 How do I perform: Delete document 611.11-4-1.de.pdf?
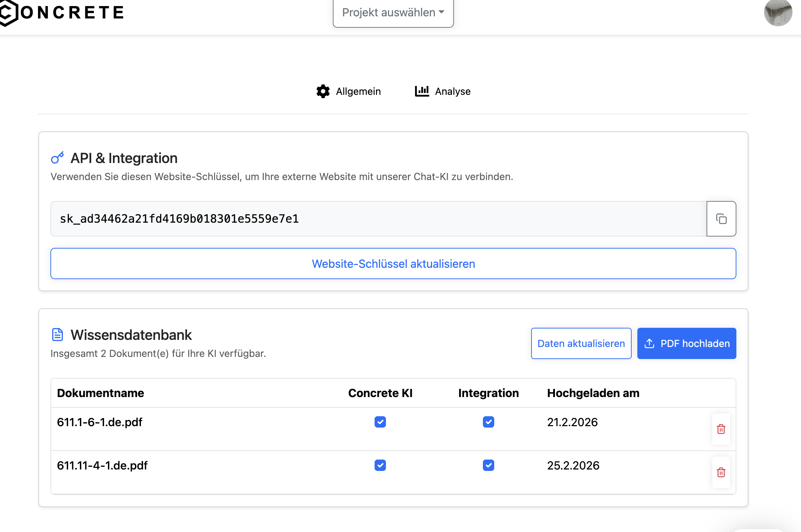click(721, 472)
